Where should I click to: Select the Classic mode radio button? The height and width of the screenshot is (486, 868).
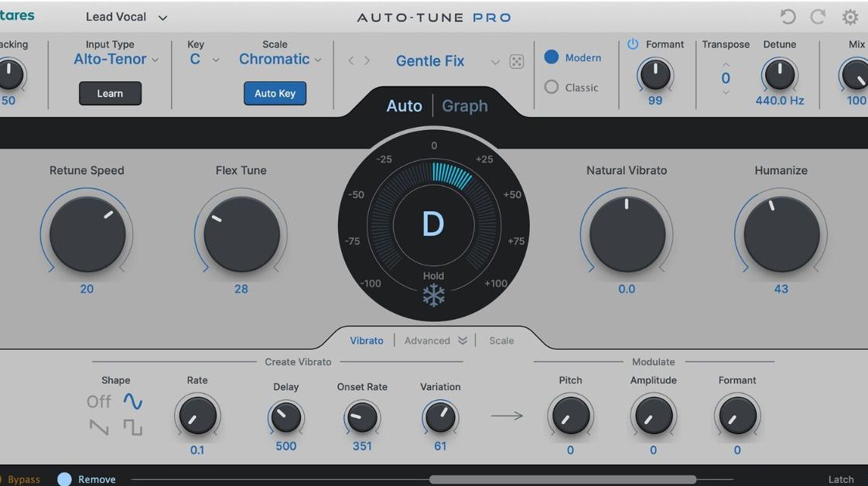552,87
